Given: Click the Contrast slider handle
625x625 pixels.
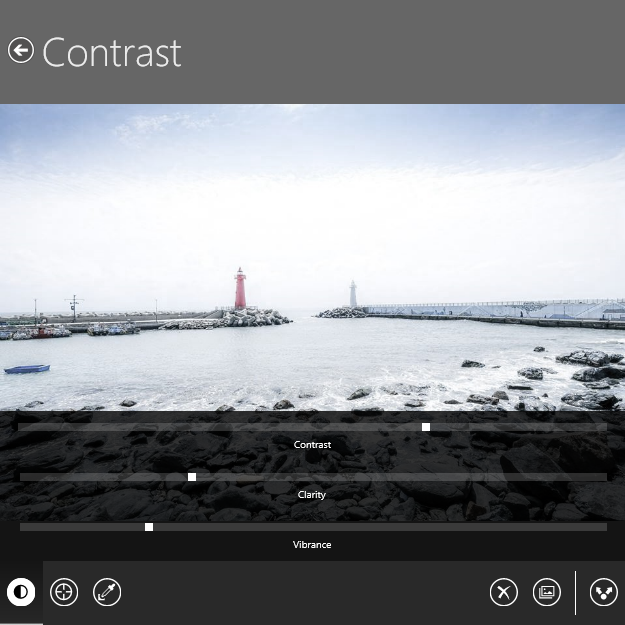Looking at the screenshot, I should (x=426, y=427).
